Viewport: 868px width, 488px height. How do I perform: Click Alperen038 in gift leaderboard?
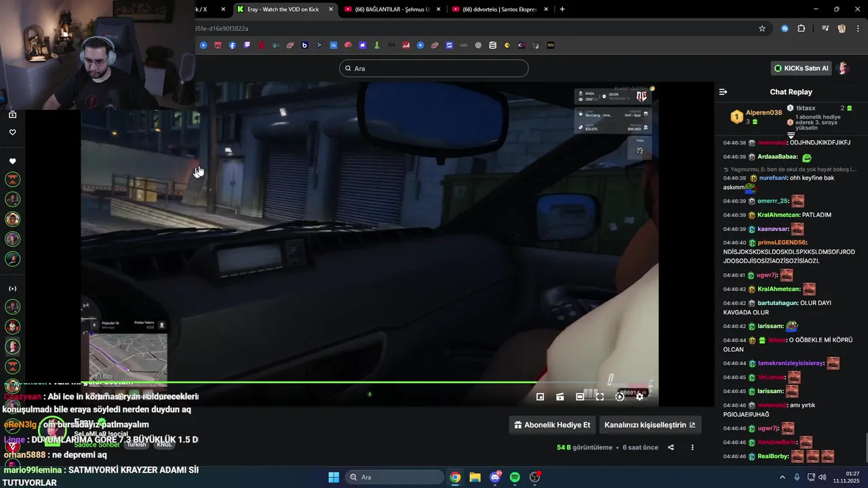pos(764,113)
